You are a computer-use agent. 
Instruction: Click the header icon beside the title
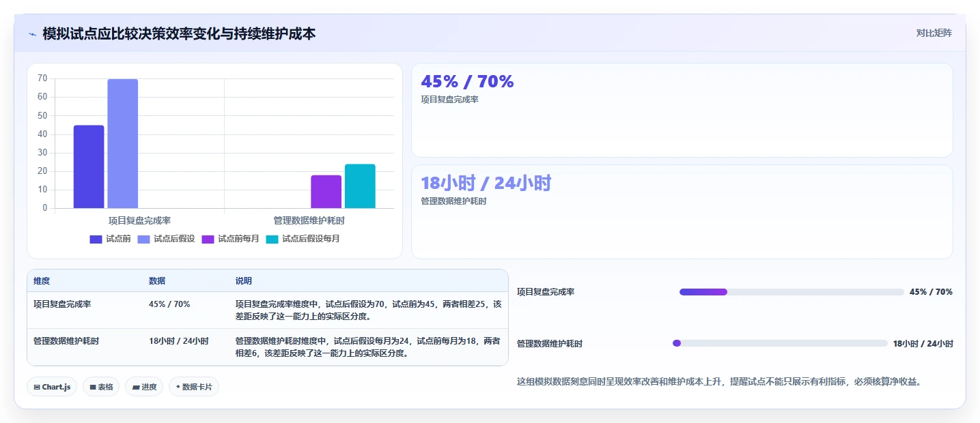33,33
